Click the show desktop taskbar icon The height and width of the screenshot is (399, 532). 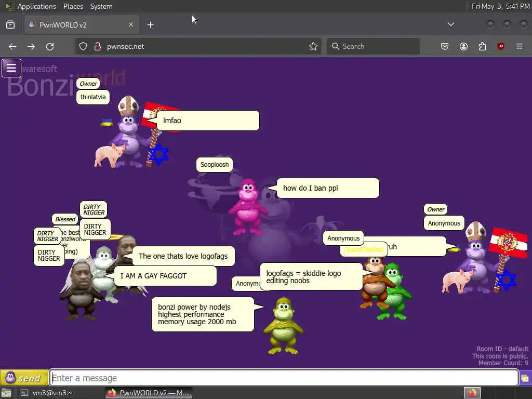click(6, 393)
